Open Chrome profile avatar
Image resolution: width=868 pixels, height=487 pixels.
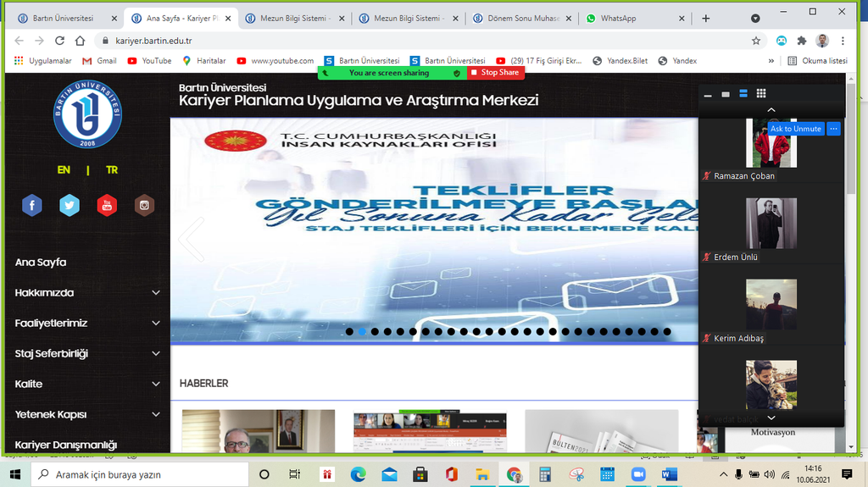[x=822, y=41]
